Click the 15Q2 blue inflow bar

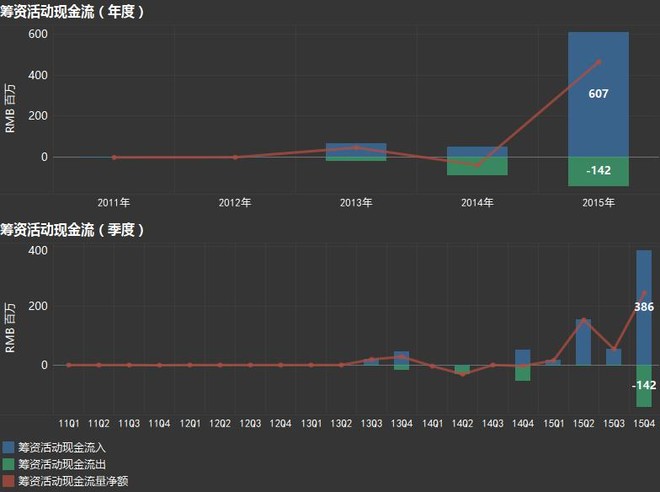583,342
